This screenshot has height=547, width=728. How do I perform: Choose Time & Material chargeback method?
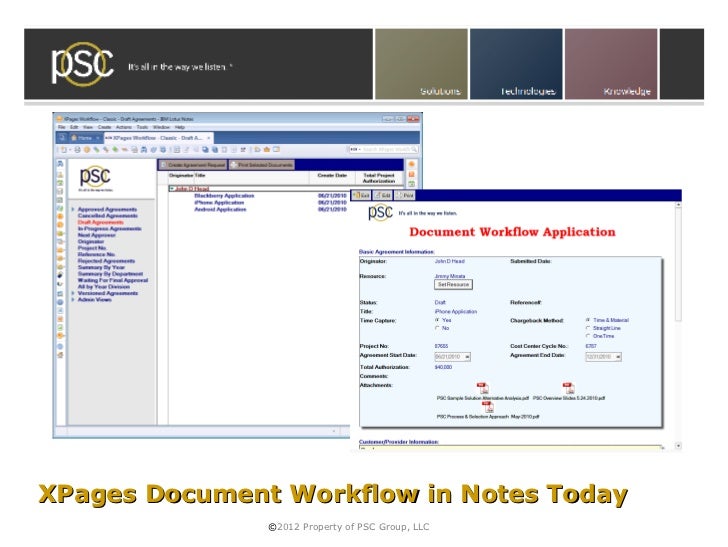click(588, 320)
